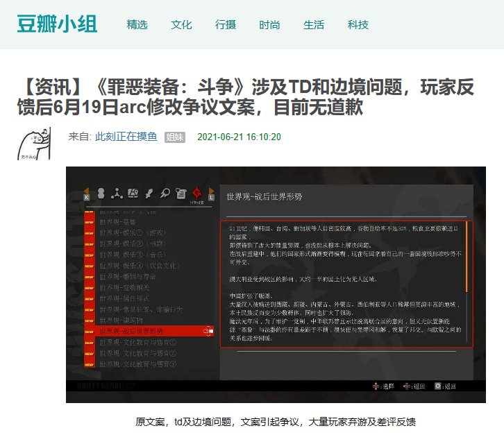
Task: Select list entry 世界观-婚姻与寿命
Action: click(x=128, y=277)
